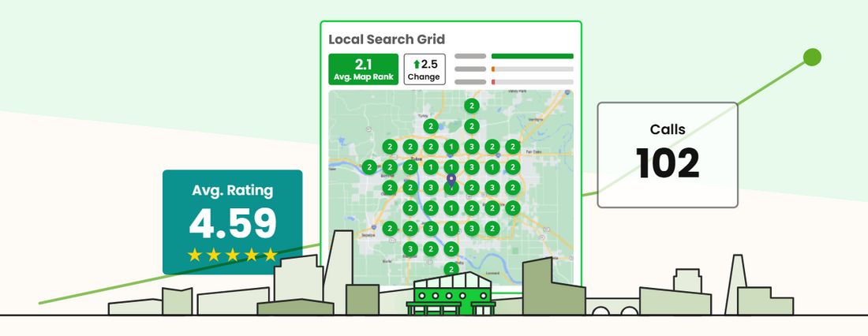The width and height of the screenshot is (868, 336).
Task: Click the full green progress bar
Action: 532,56
